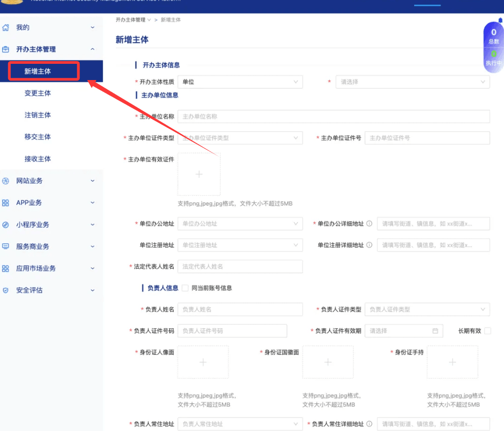Open the 开办主体性质 dropdown showing 单位
This screenshot has height=431, width=504.
[x=240, y=82]
